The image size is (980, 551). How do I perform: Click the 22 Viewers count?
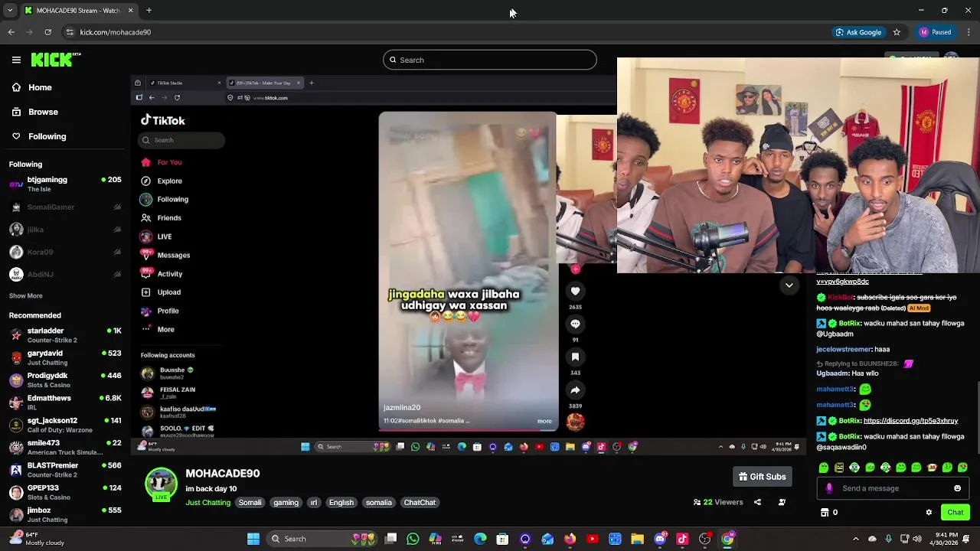coord(718,502)
